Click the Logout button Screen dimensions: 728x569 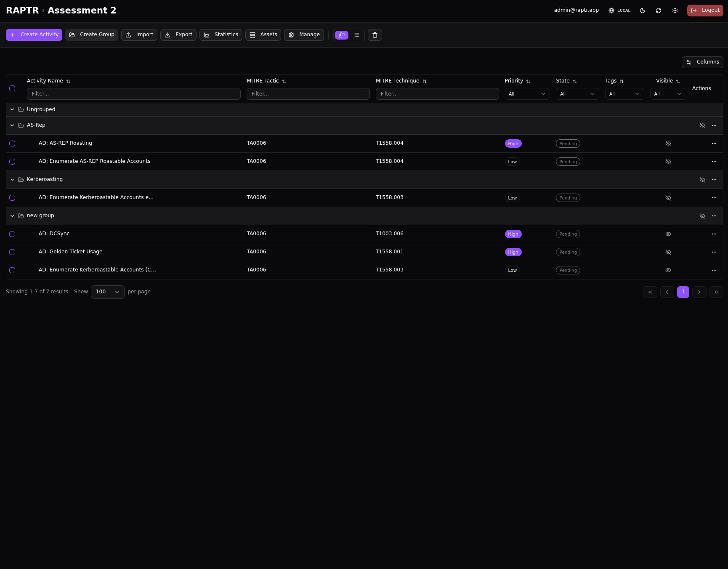pyautogui.click(x=705, y=10)
